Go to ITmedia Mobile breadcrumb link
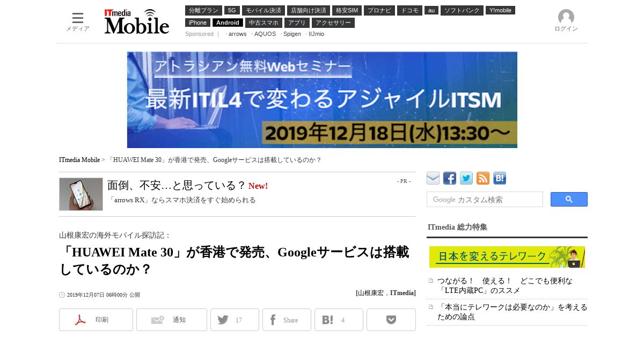 click(x=79, y=160)
